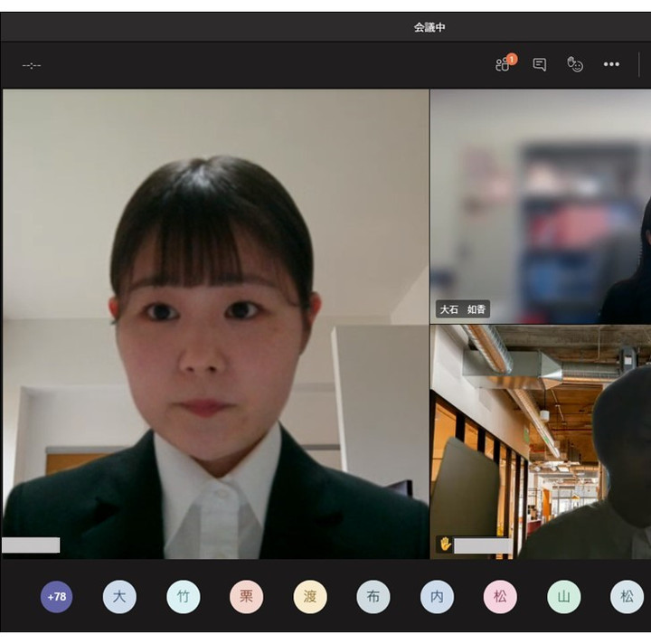Screen dimensions: 651x644
Task: Select the 内 participant avatar
Action: pyautogui.click(x=437, y=597)
